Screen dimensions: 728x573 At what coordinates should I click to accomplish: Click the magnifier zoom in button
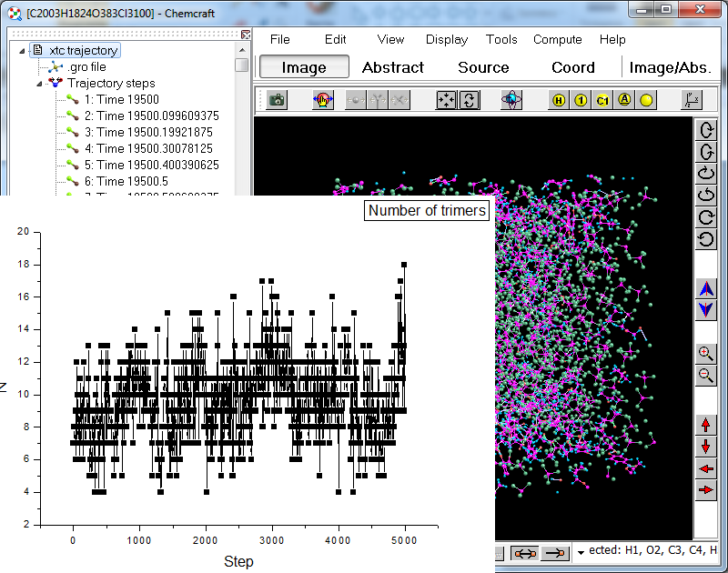[706, 353]
